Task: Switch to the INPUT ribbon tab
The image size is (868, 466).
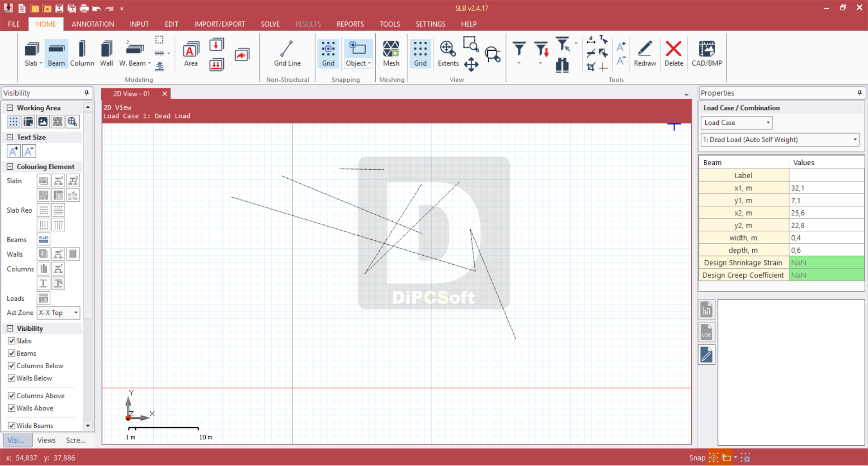Action: tap(139, 24)
